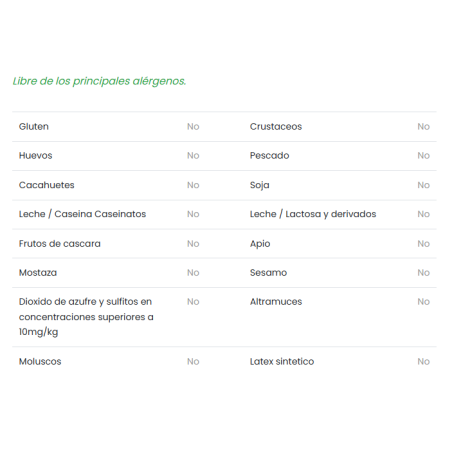Image resolution: width=452 pixels, height=452 pixels.
Task: Select the Pescado row label
Action: coord(270,156)
